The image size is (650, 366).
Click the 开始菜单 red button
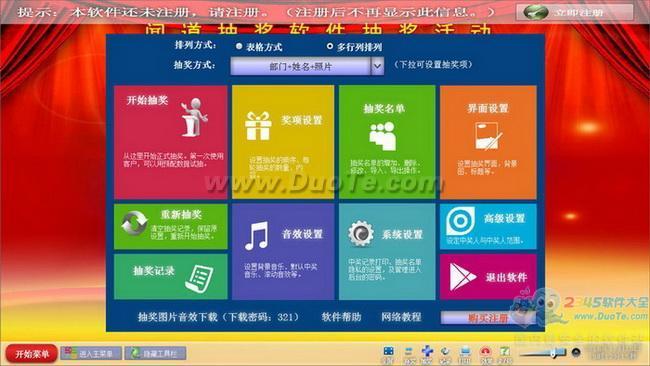coord(32,354)
